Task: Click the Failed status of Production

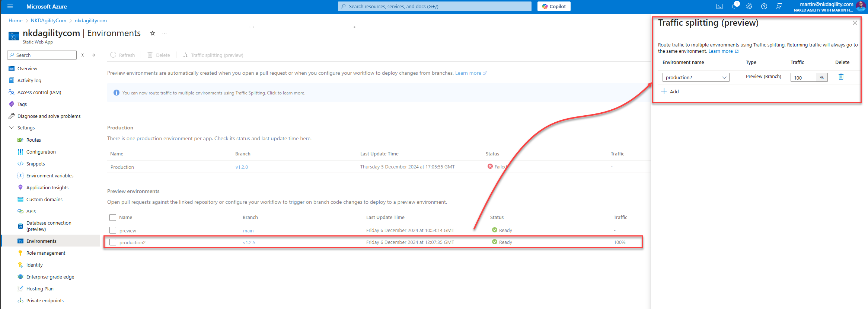Action: point(497,167)
